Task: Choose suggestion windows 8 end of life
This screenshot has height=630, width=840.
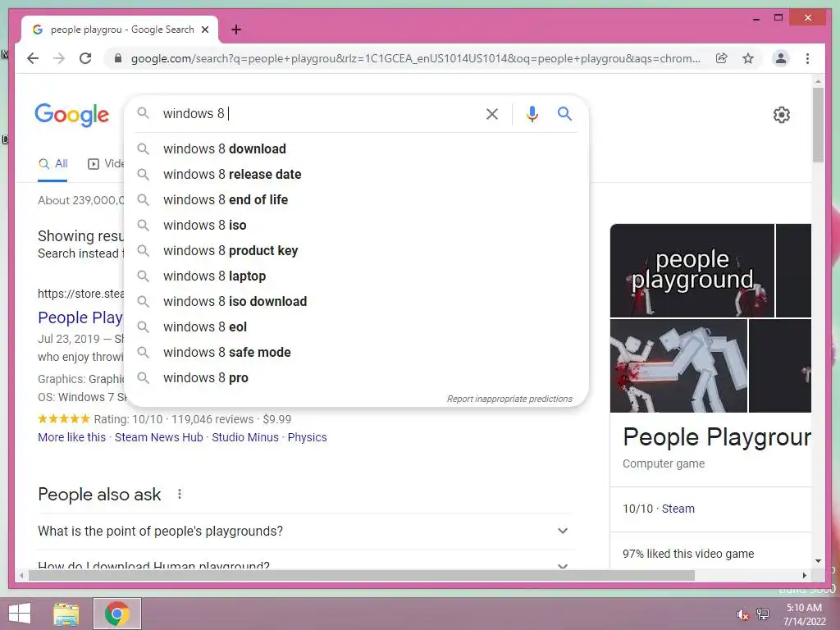Action: 356,200
